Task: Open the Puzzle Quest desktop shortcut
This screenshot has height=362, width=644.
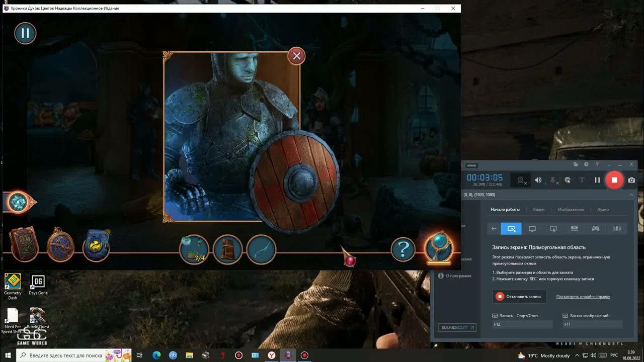Action: pyautogui.click(x=38, y=318)
